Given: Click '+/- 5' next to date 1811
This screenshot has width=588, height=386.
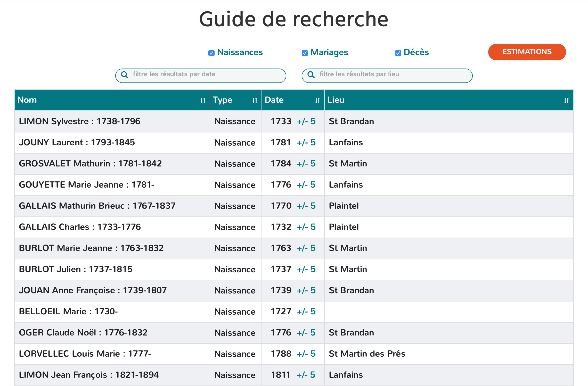Looking at the screenshot, I should (306, 375).
